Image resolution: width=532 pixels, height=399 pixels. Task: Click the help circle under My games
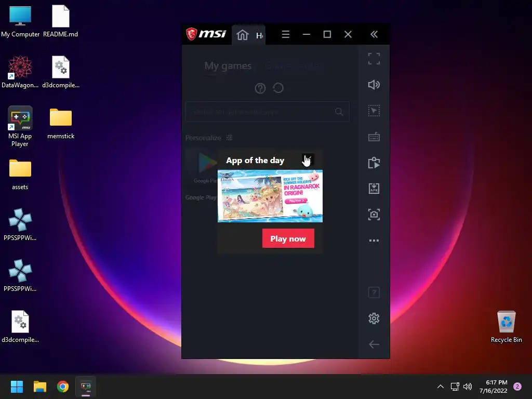pyautogui.click(x=260, y=88)
